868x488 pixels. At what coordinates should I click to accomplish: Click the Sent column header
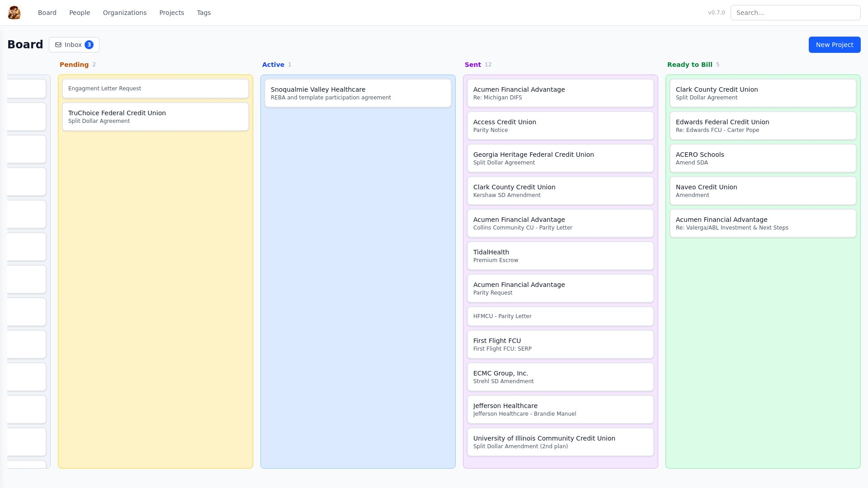tap(473, 65)
